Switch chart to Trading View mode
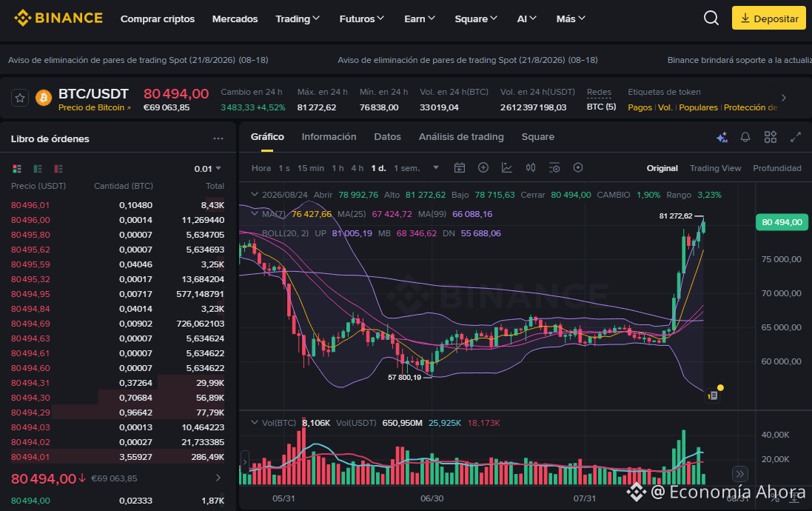812x511 pixels. [715, 168]
